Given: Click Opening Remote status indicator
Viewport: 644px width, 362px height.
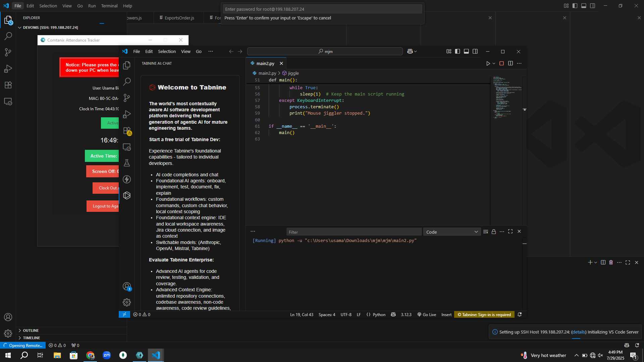Looking at the screenshot, I should click(x=23, y=345).
